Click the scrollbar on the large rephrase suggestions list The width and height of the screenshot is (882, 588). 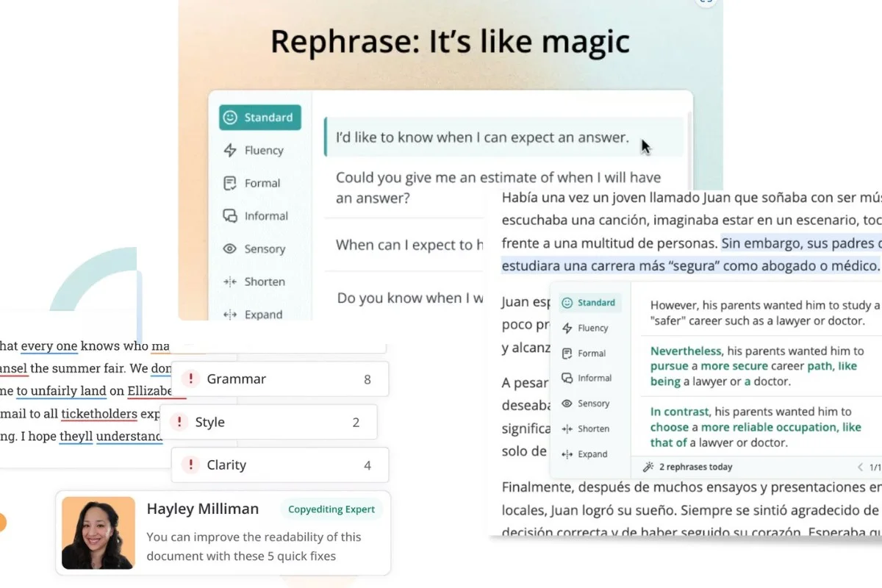tap(689, 147)
